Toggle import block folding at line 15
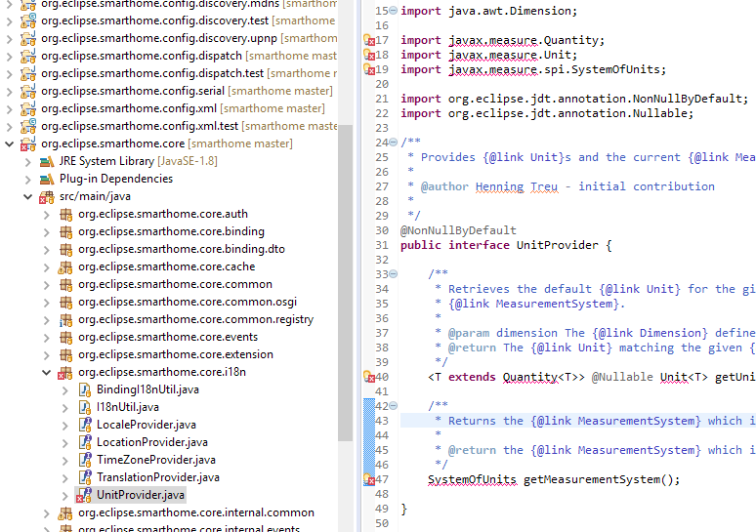The image size is (756, 532). [393, 11]
